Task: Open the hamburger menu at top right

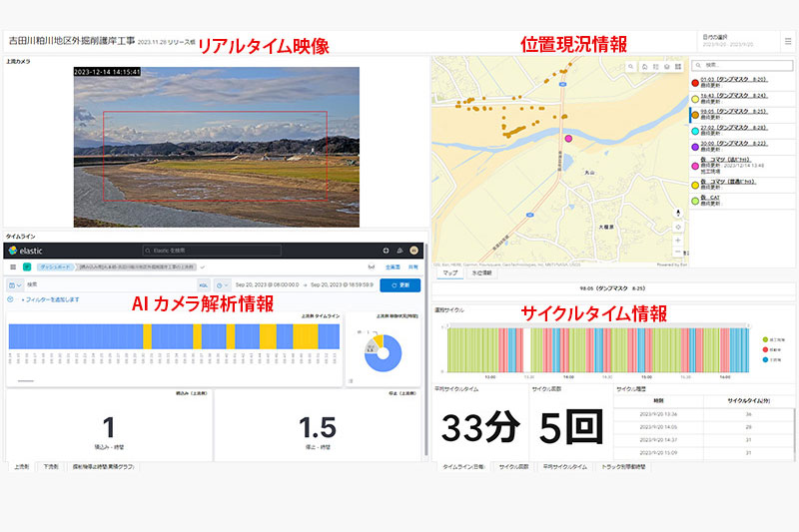Action: click(787, 41)
